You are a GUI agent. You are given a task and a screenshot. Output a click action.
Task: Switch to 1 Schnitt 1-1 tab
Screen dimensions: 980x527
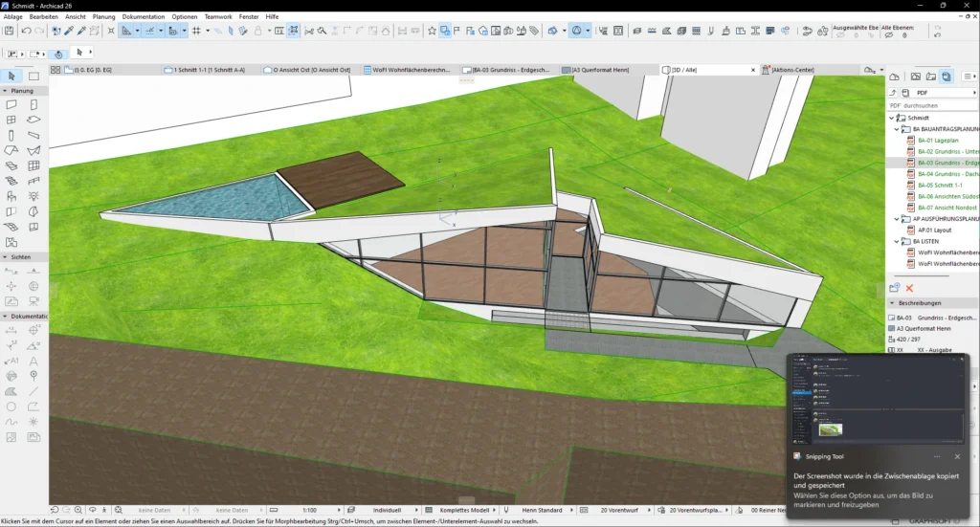pos(210,70)
